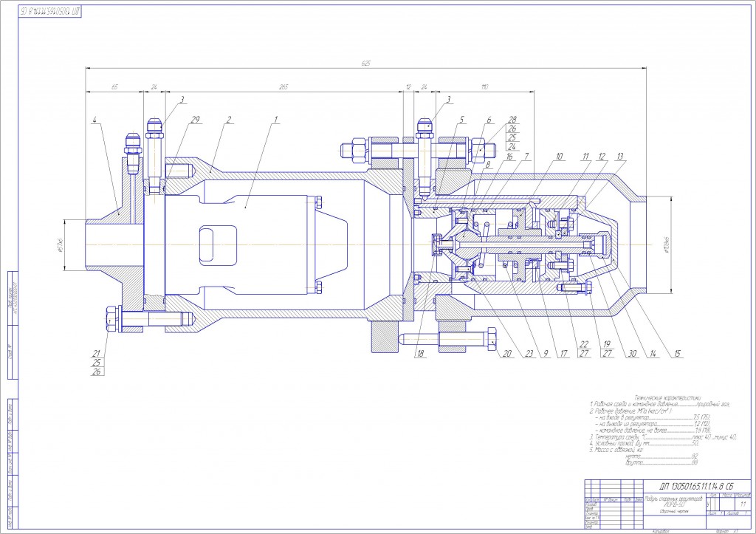Click the "брутто" mass line

[x=661, y=462]
